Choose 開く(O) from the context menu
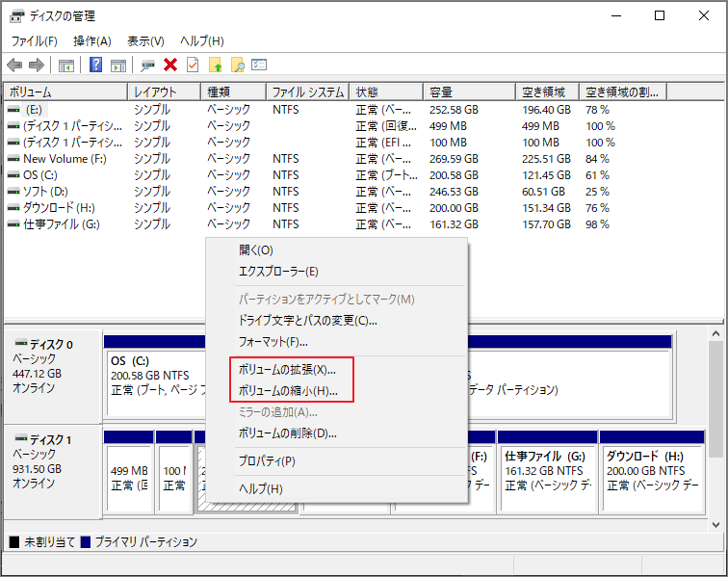Screen dimensions: 728x577 (337, 250)
